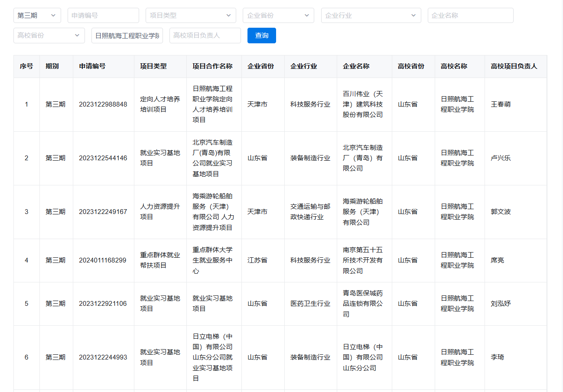The height and width of the screenshot is (392, 563).
Task: Click the 高校项目负责人 column header
Action: (516, 66)
